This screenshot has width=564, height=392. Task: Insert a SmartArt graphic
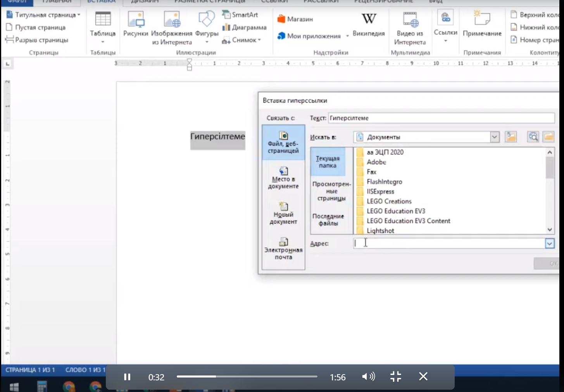pos(240,15)
